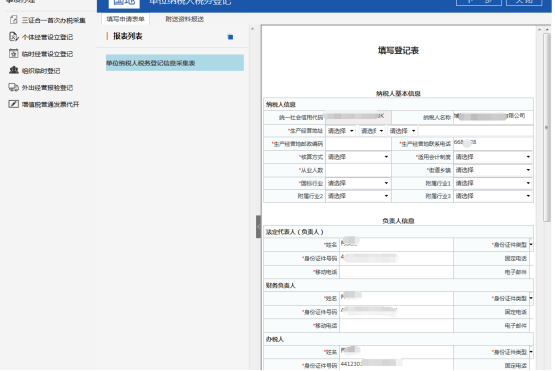This screenshot has height=371, width=555.
Task: Click the form's vertical scrollbar thumb
Action: (x=547, y=127)
